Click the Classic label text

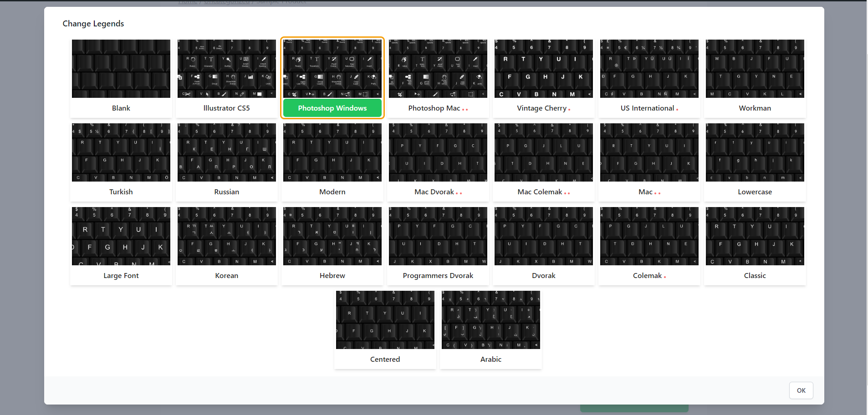(755, 276)
